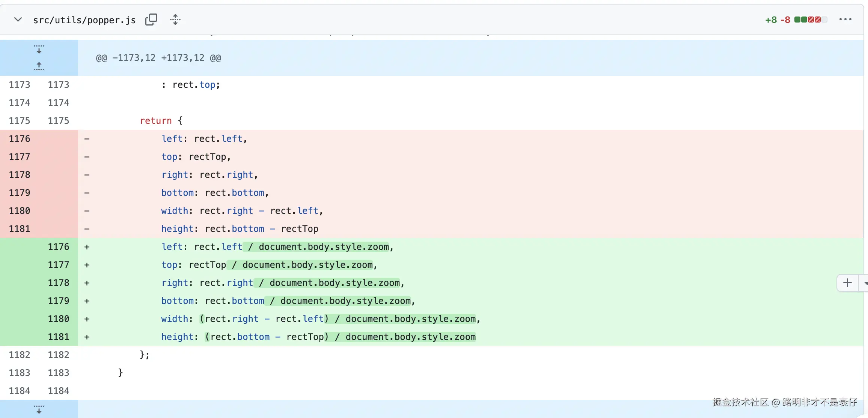The image size is (868, 418).
Task: Add comment with the plus button
Action: (847, 283)
